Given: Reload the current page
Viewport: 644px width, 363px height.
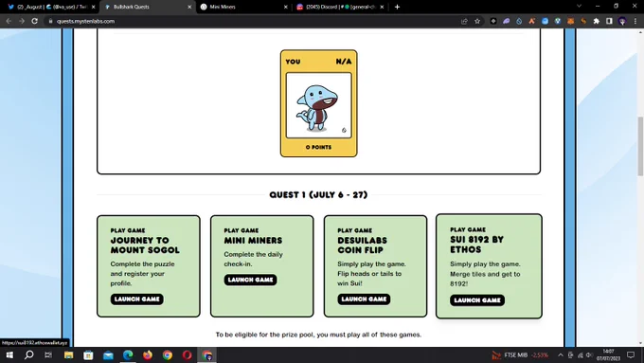Looking at the screenshot, I should [34, 21].
